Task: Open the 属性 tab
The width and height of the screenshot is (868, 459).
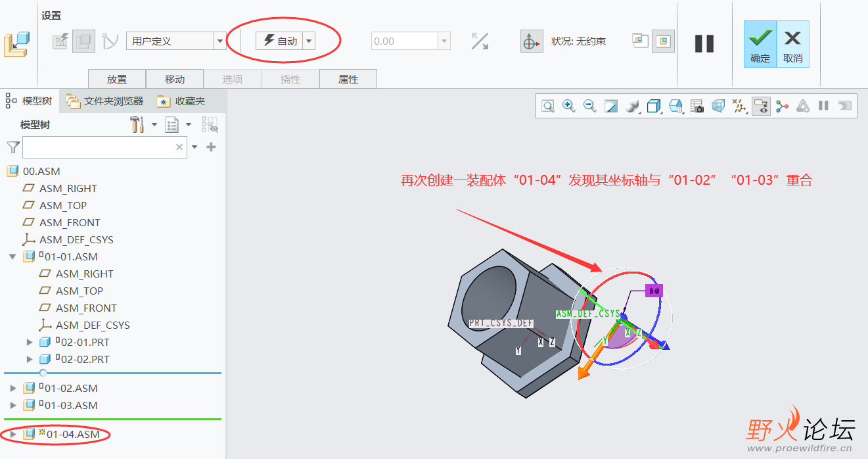Action: (x=348, y=79)
